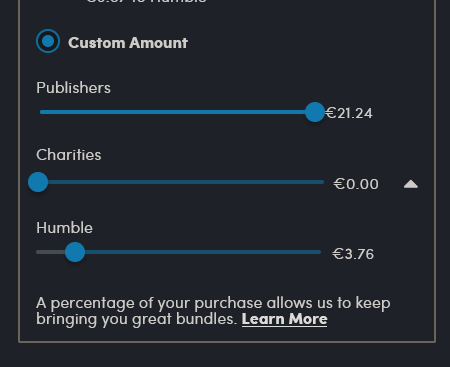
Task: Click the blank area beneath the bordered panel
Action: [225, 355]
